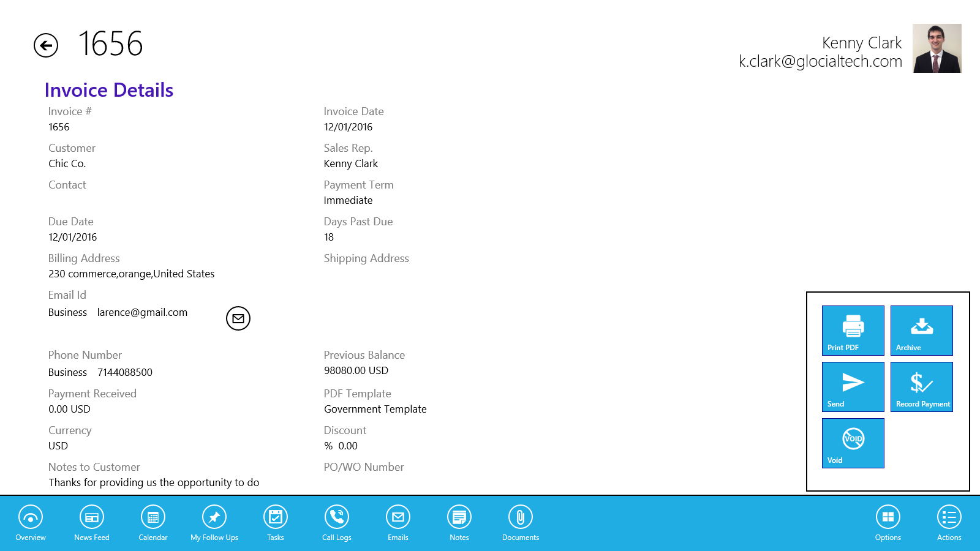Click Payment Received 0.00 USD
Viewport: 980px width, 551px height.
(x=69, y=409)
